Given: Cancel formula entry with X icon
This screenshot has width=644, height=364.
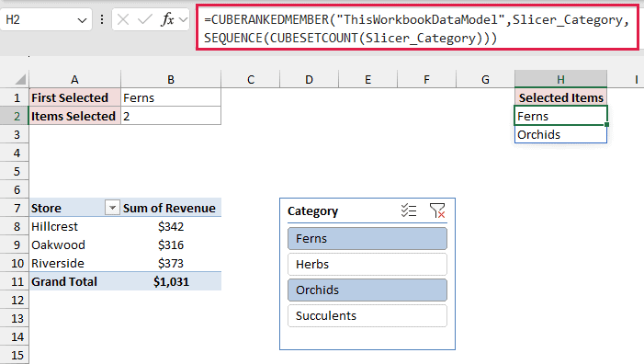Looking at the screenshot, I should [x=123, y=19].
